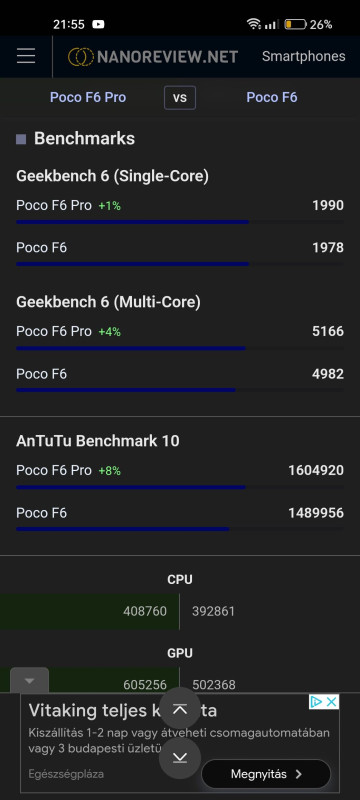The image size is (360, 800).
Task: Select the Benchmarks section heading
Action: click(x=84, y=139)
